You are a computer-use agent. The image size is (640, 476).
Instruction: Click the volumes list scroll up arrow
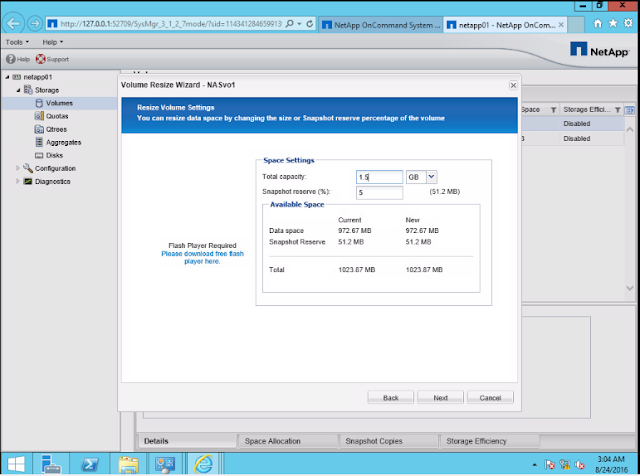(630, 129)
